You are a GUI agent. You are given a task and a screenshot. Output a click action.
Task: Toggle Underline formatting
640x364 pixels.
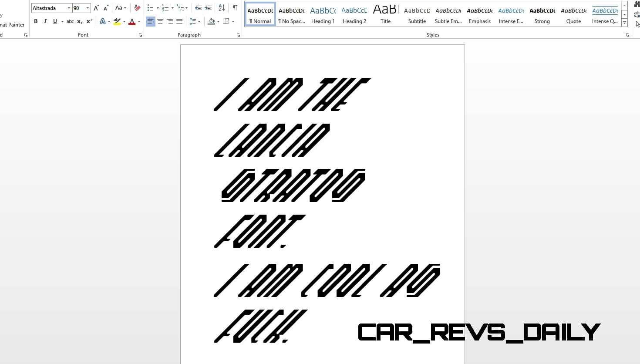pyautogui.click(x=55, y=21)
